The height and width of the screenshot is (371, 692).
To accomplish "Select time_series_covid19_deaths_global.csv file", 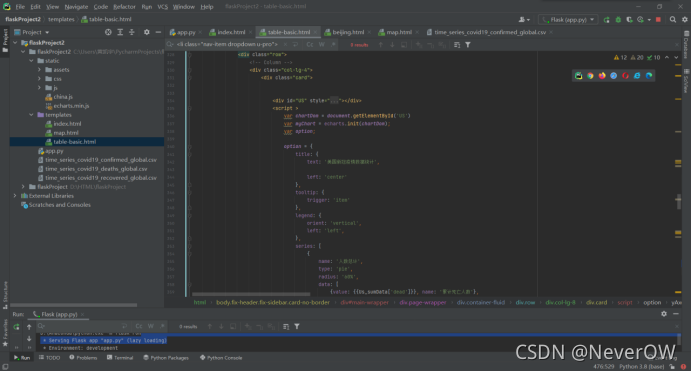I will point(96,169).
